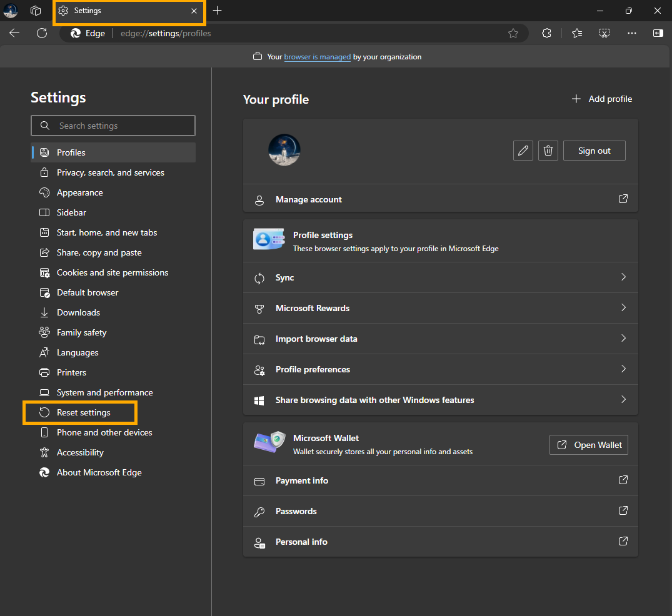Open tab actions menu icon
Image resolution: width=672 pixels, height=616 pixels.
[x=36, y=10]
